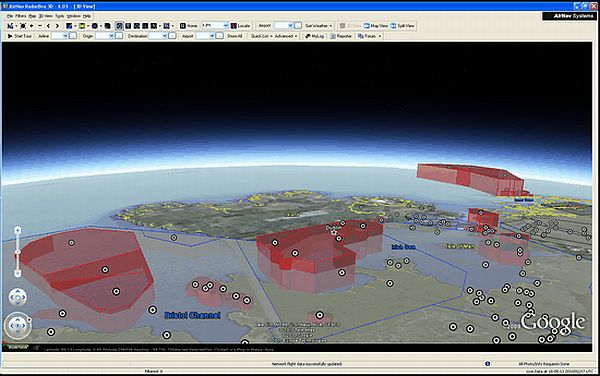Viewport: 600px width, 376px height.
Task: Open the Reporter tool
Action: pyautogui.click(x=341, y=36)
